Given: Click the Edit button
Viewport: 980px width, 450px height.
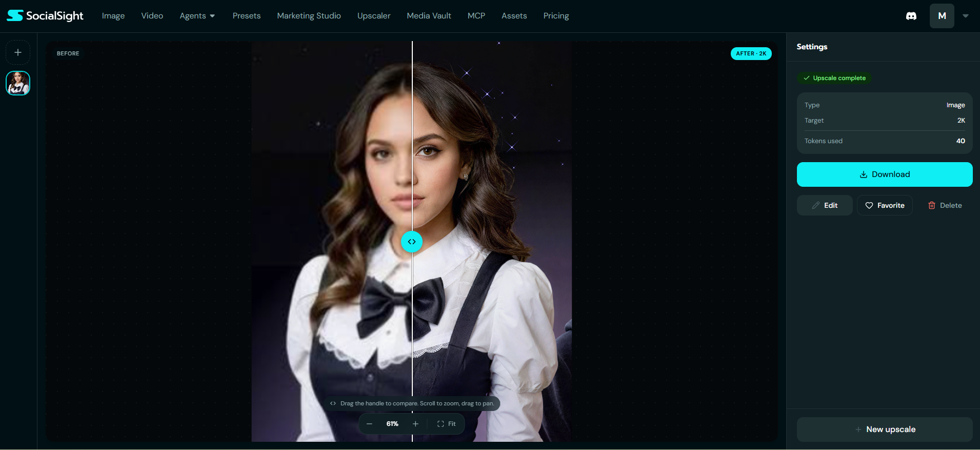Looking at the screenshot, I should point(825,205).
